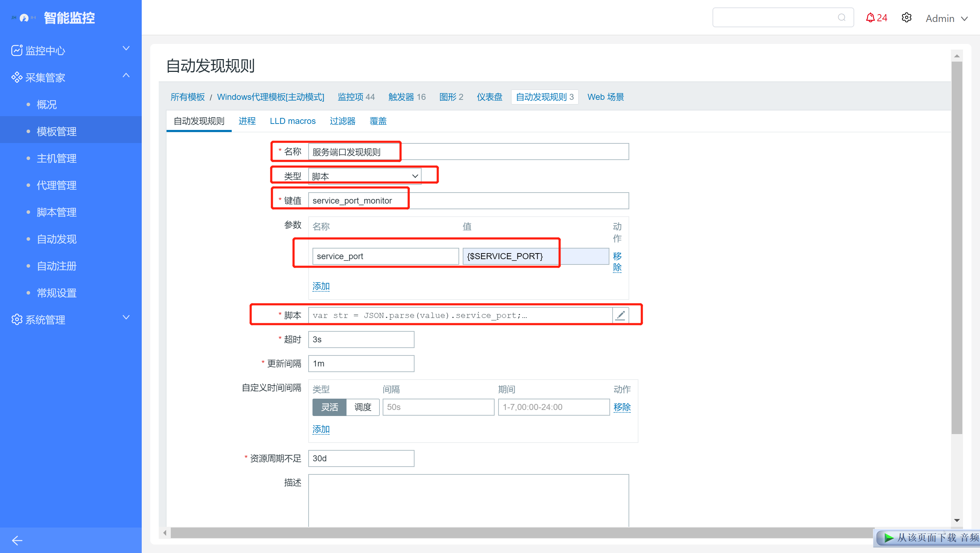Open 概况 in the sidebar

click(47, 104)
